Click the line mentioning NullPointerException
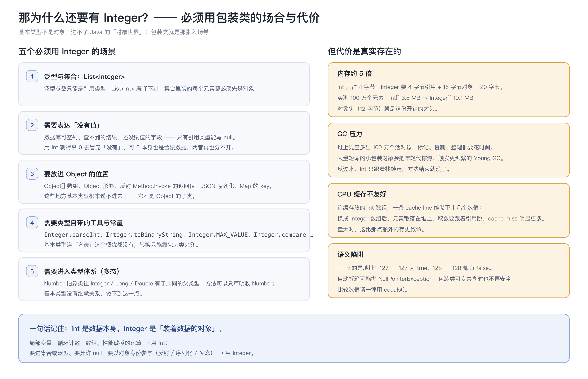 tap(426, 279)
